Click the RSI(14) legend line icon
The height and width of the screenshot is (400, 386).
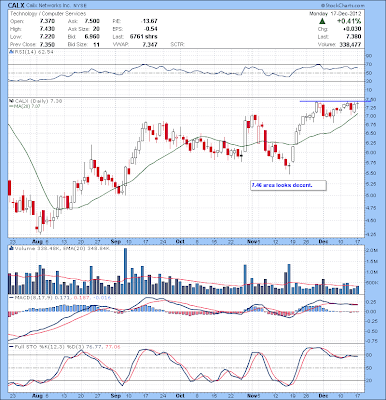[11, 52]
